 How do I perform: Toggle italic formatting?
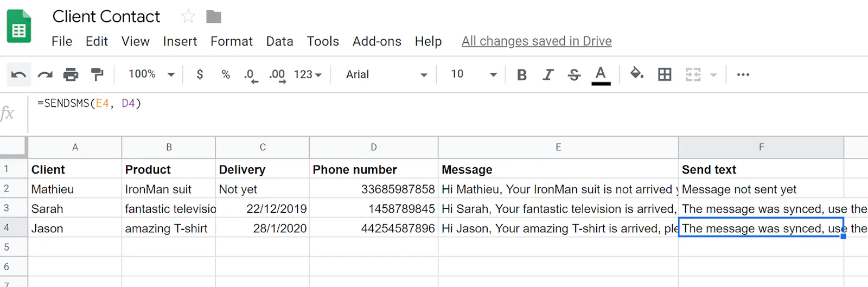tap(548, 74)
